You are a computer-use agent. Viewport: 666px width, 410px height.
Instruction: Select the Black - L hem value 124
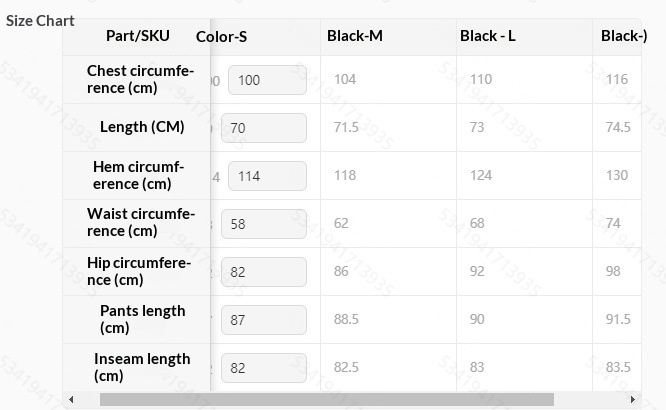[481, 176]
